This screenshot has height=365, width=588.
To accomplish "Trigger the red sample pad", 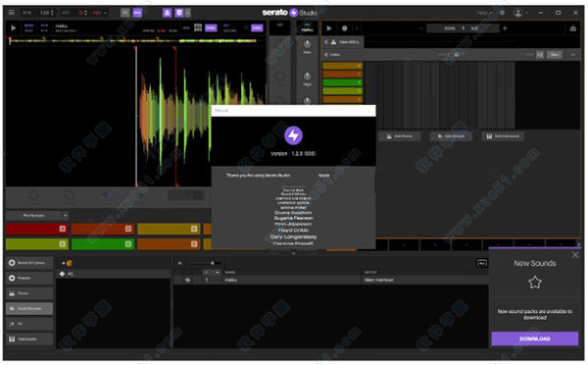I will [37, 229].
